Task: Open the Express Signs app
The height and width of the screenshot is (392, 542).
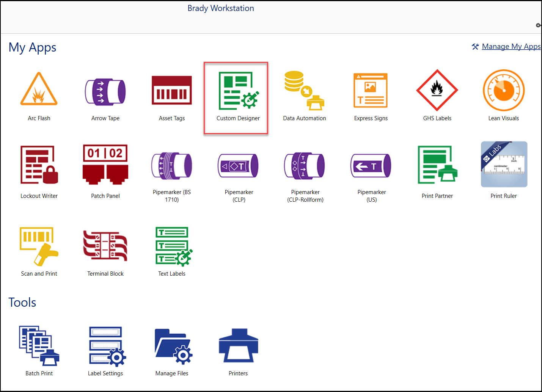Action: pos(371,91)
